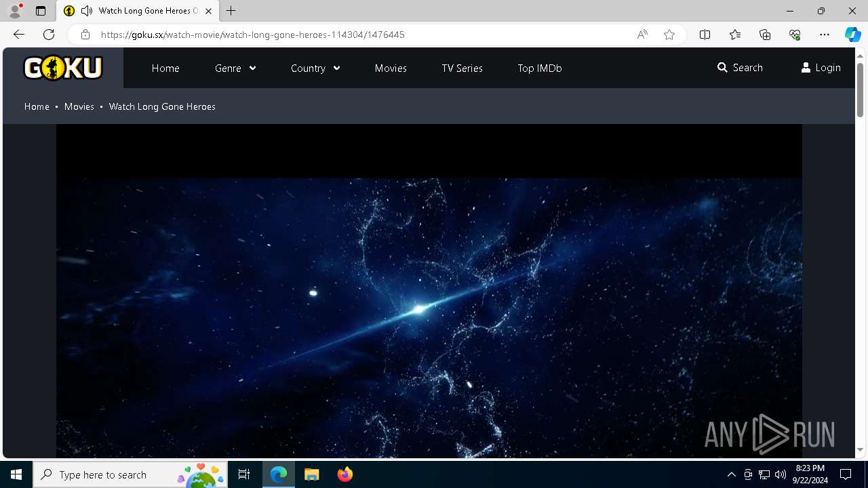Viewport: 868px width, 488px height.
Task: Click the scrollbar down arrow
Action: coord(860,450)
